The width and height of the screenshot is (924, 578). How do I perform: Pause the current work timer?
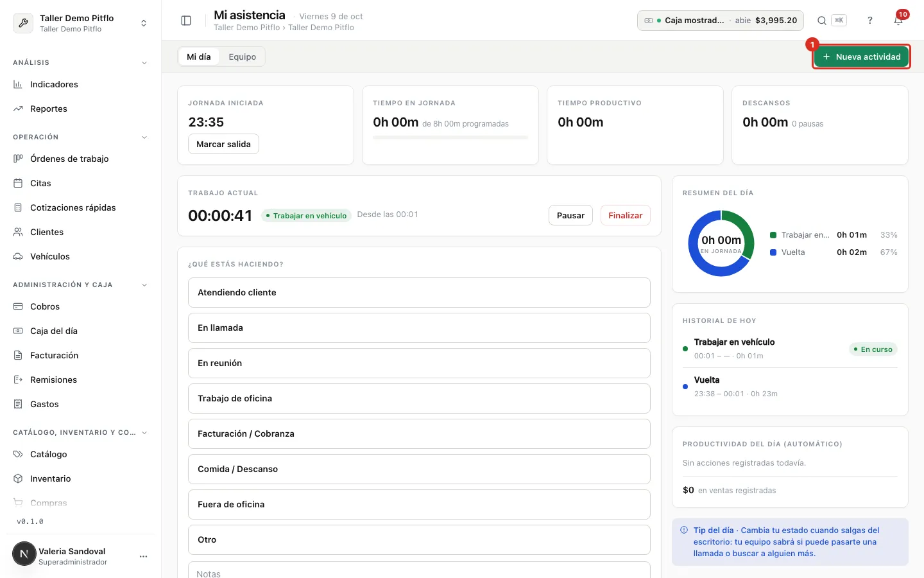point(570,215)
